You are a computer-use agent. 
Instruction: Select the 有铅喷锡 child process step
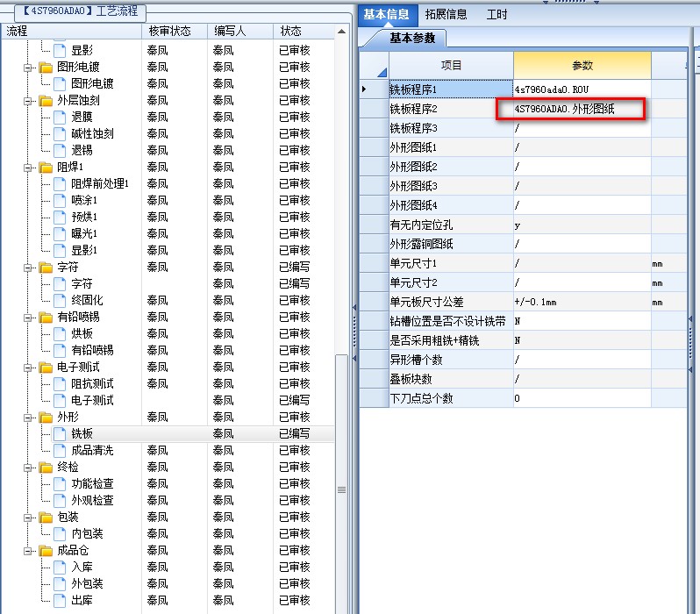click(92, 351)
